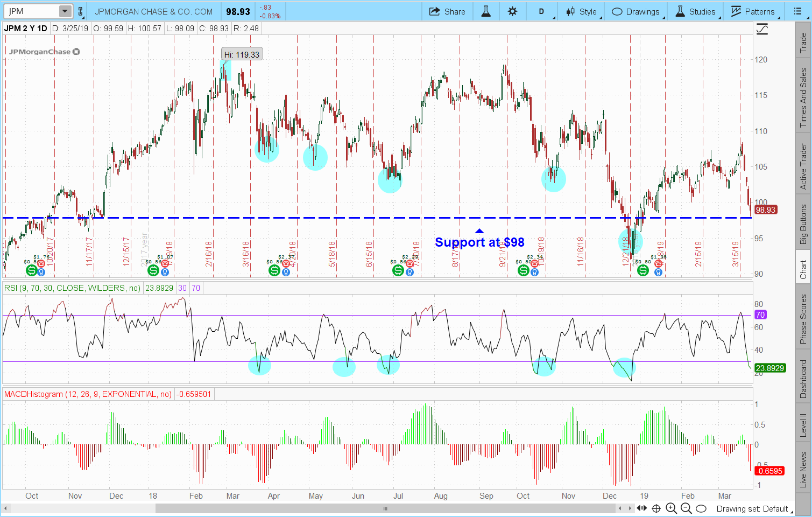Click the symbol link chain icon
The height and width of the screenshot is (517, 812).
coord(81,11)
